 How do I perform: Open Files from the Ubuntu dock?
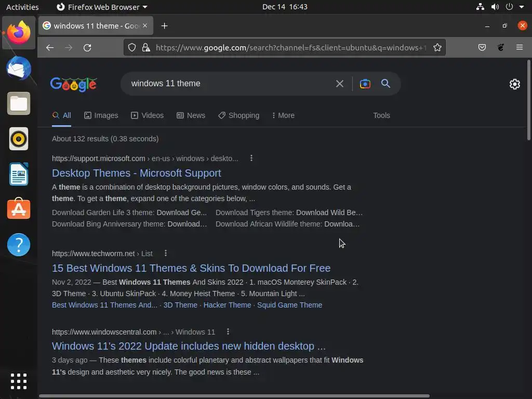pos(19,103)
